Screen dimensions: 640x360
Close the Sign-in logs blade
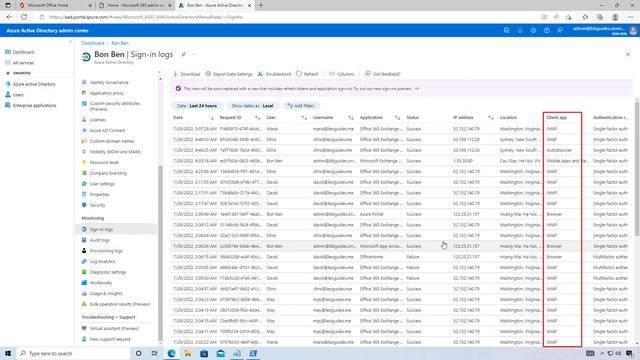pyautogui.click(x=628, y=54)
